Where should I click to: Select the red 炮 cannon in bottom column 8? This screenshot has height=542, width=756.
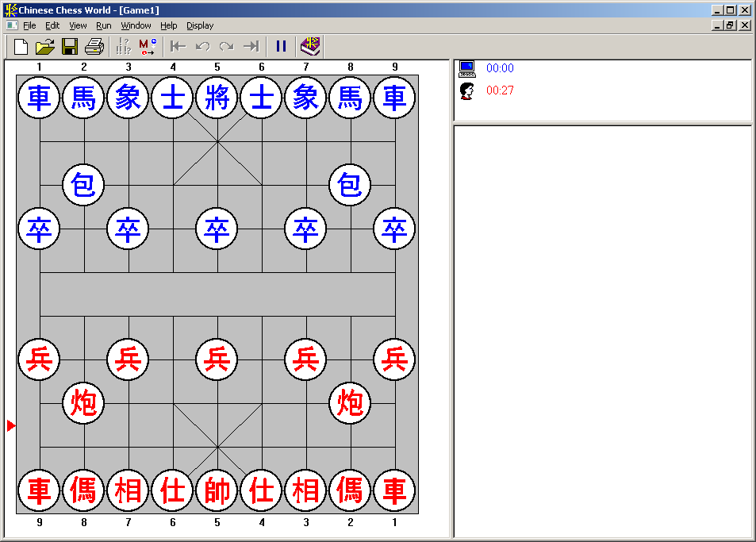point(83,403)
